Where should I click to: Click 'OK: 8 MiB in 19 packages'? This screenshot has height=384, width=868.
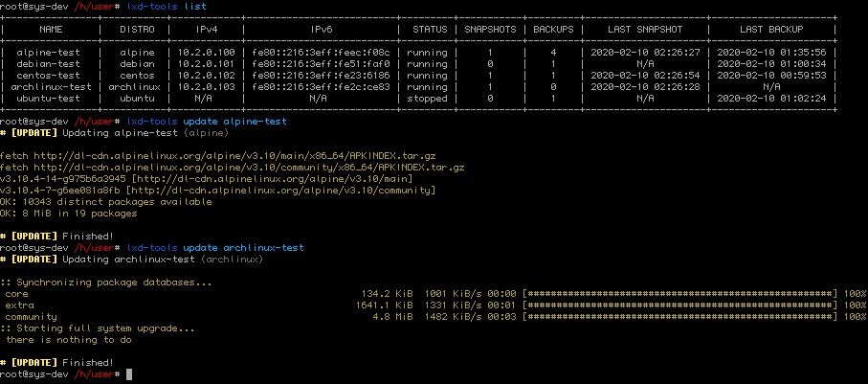pos(69,214)
